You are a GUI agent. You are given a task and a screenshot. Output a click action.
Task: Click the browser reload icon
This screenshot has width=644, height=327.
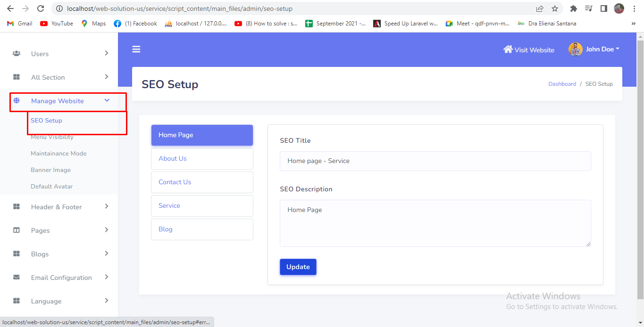[x=41, y=8]
